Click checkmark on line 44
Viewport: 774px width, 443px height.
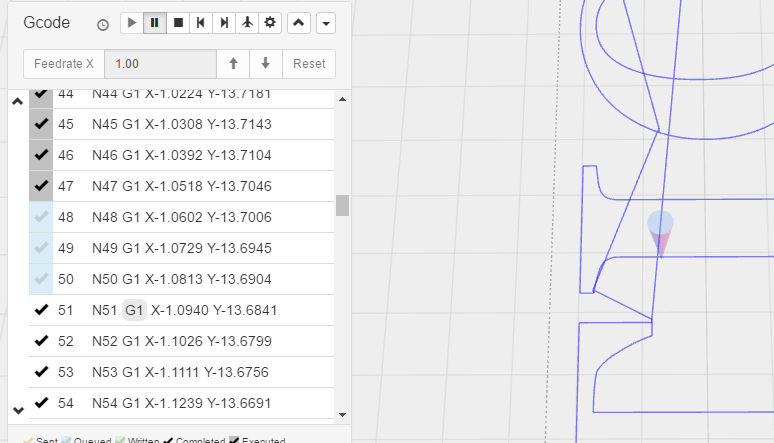point(41,95)
